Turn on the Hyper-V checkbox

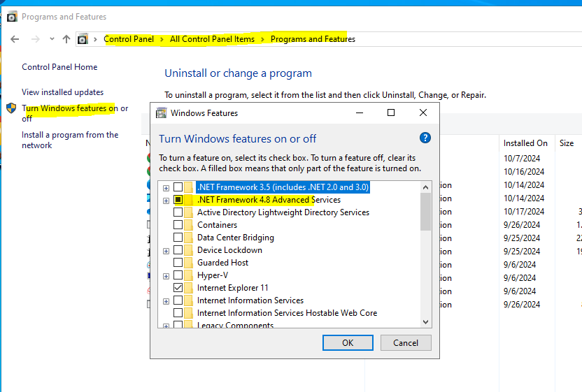point(178,275)
